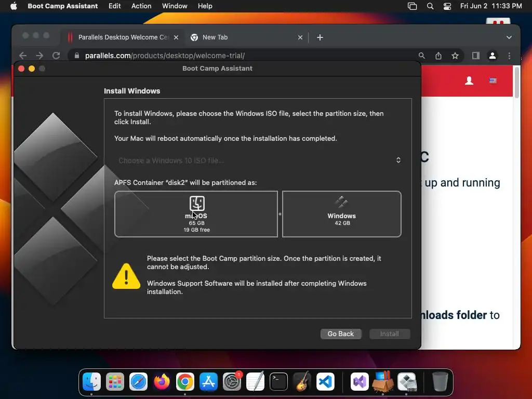Close the New Tab tab
This screenshot has width=532, height=399.
[x=300, y=37]
